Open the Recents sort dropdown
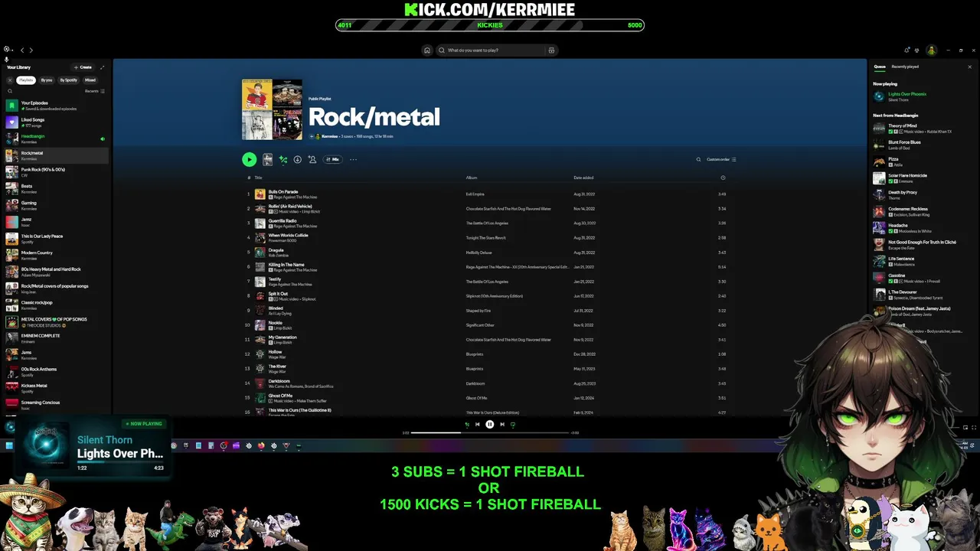Screen dimensions: 980x551 click(x=95, y=91)
